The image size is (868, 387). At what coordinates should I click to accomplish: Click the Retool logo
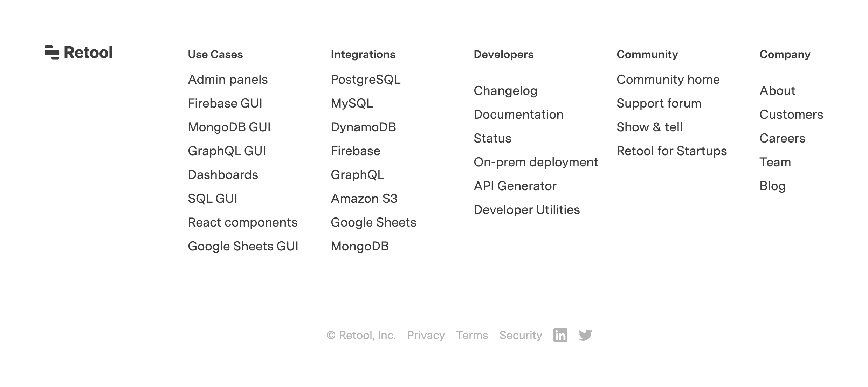tap(78, 53)
